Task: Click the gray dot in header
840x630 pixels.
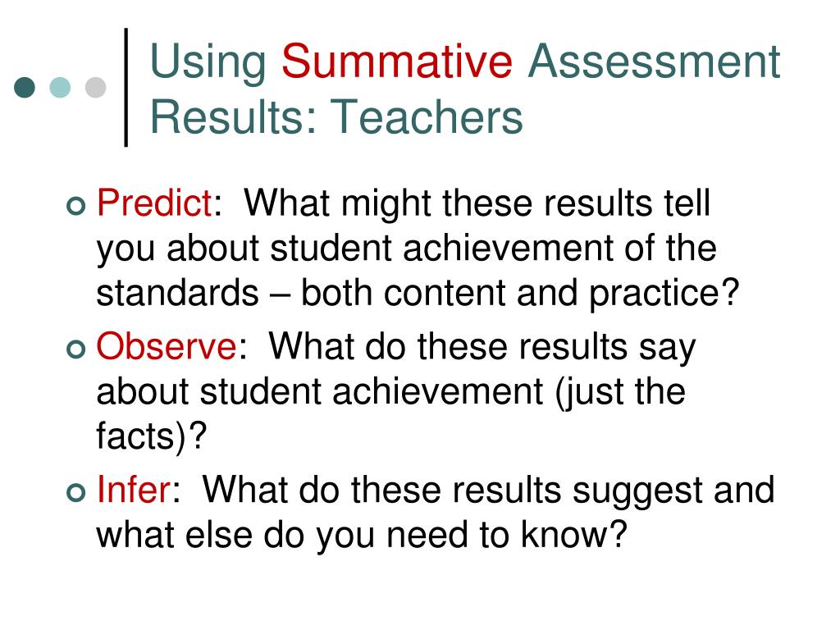Action: click(95, 87)
